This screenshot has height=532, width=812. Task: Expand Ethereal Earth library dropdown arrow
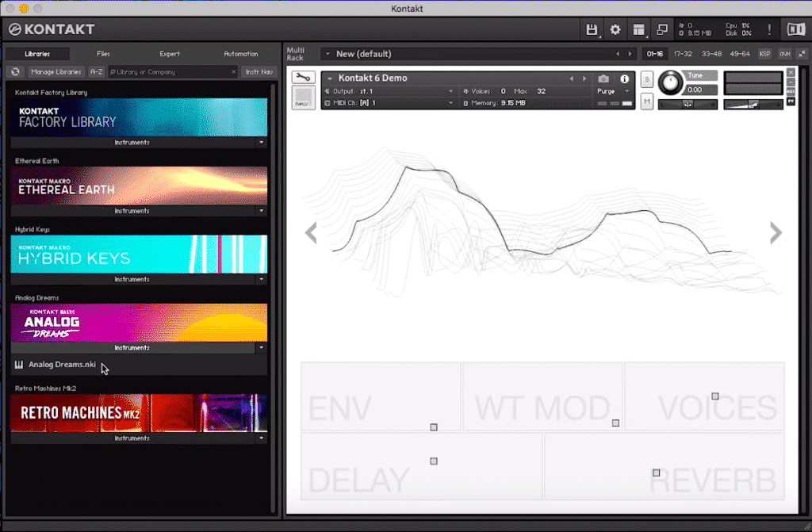tap(261, 211)
